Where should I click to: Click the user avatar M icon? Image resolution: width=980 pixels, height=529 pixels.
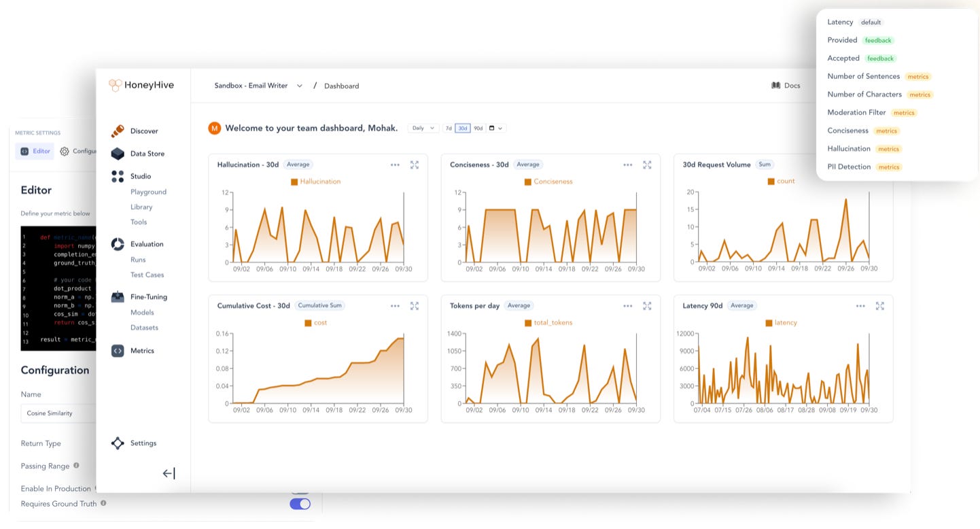click(215, 128)
